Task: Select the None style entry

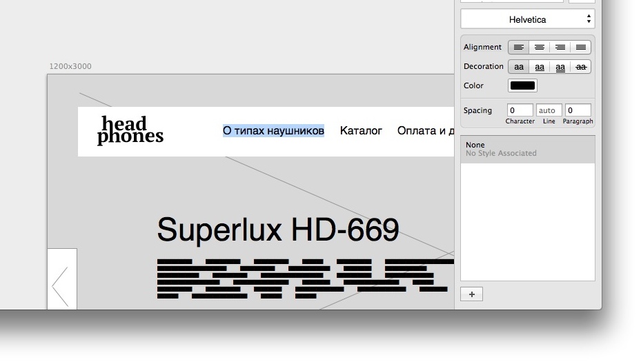Action: pos(527,149)
